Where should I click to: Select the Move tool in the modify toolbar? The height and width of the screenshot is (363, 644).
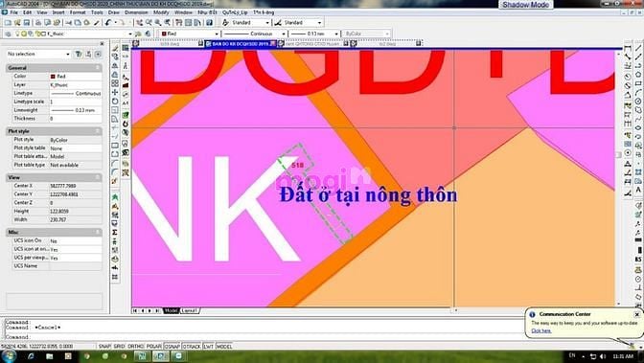pyautogui.click(x=115, y=92)
